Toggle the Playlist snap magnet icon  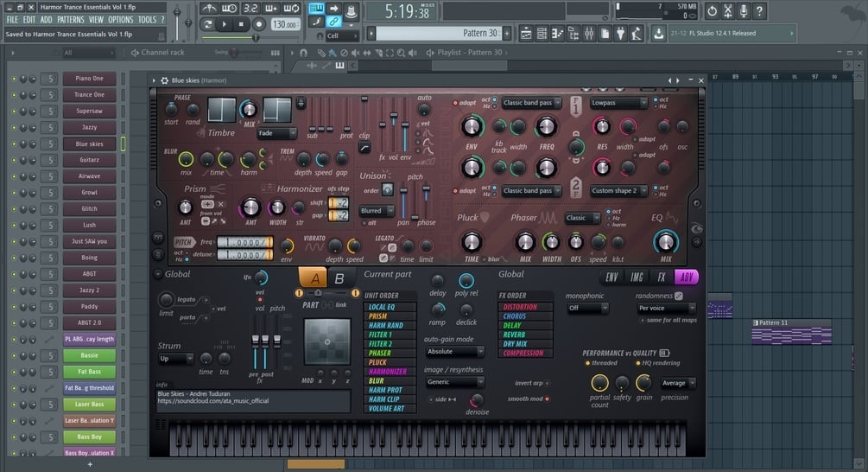tap(303, 53)
